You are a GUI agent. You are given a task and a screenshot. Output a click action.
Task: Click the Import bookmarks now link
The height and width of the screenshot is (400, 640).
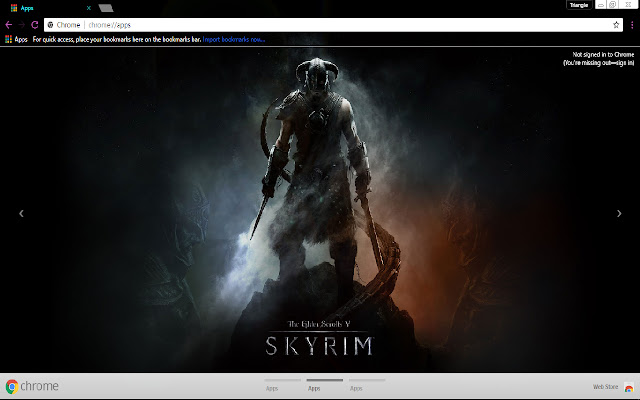pyautogui.click(x=235, y=39)
